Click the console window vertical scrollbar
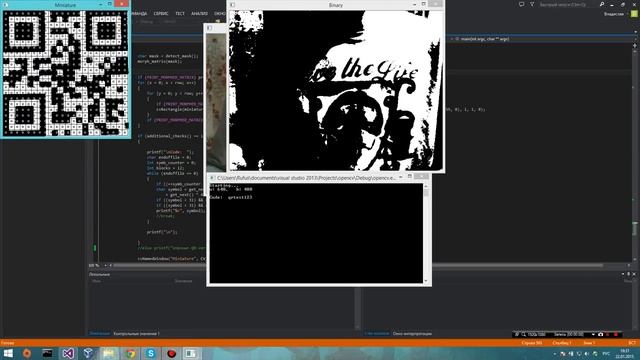 (426, 233)
